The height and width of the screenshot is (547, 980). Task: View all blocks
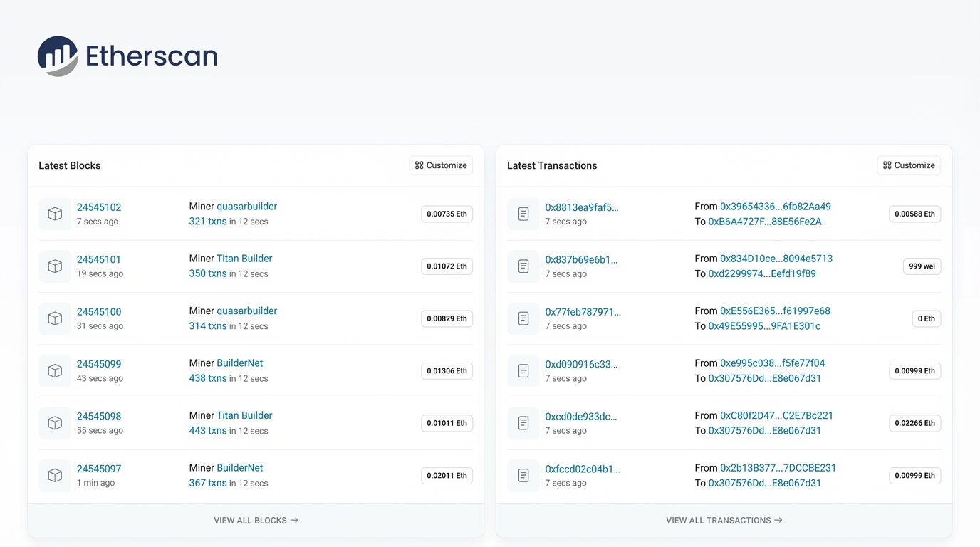point(256,521)
